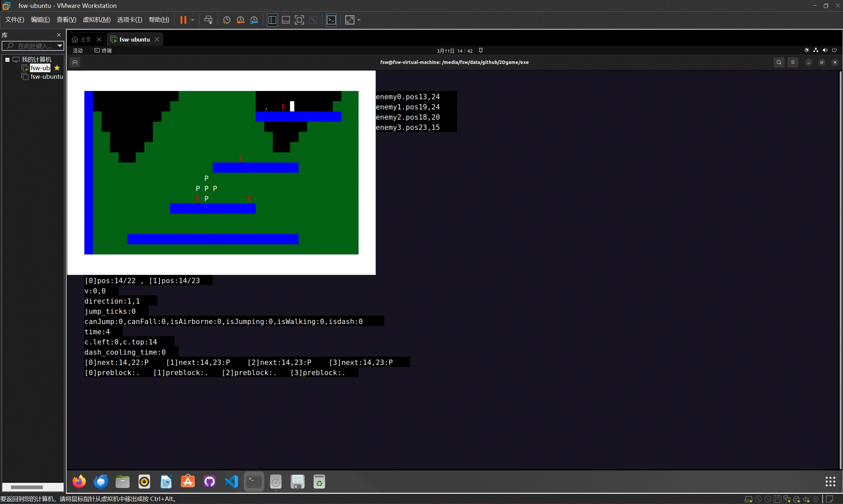
Task: Click the message log note icon
Action: click(x=830, y=499)
